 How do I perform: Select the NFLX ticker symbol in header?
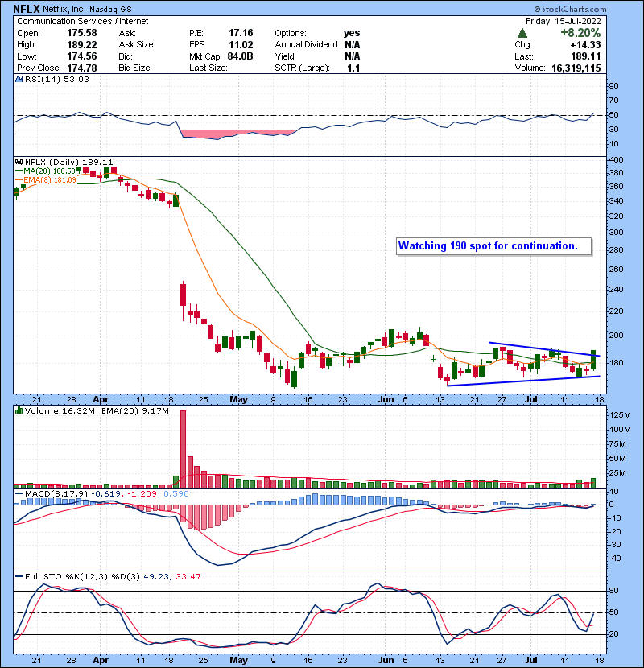27,9
